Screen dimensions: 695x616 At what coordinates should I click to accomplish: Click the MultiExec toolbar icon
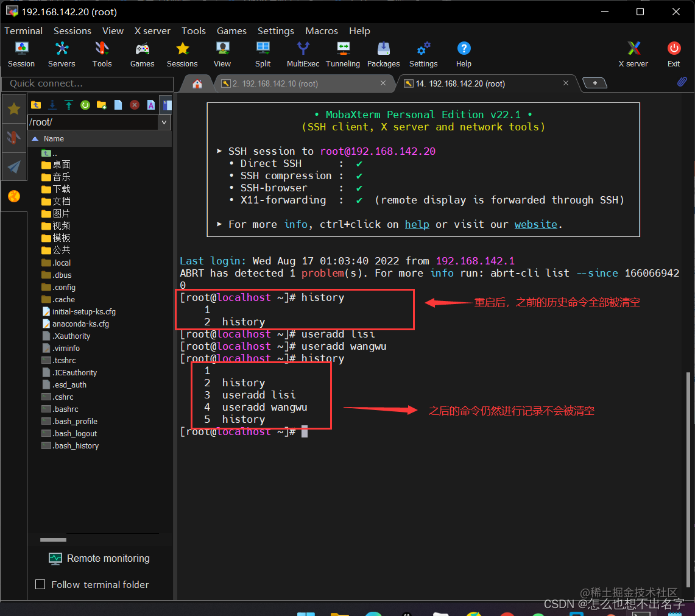pos(303,54)
